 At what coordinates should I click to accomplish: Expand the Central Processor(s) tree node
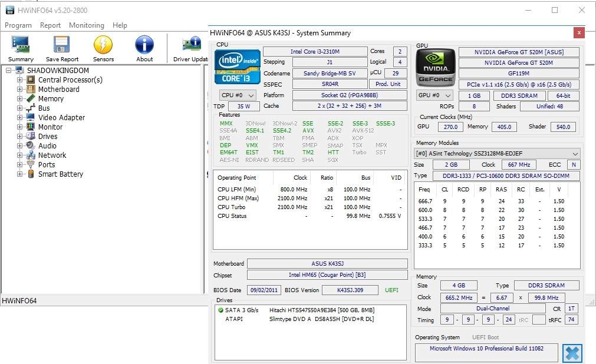(x=19, y=80)
